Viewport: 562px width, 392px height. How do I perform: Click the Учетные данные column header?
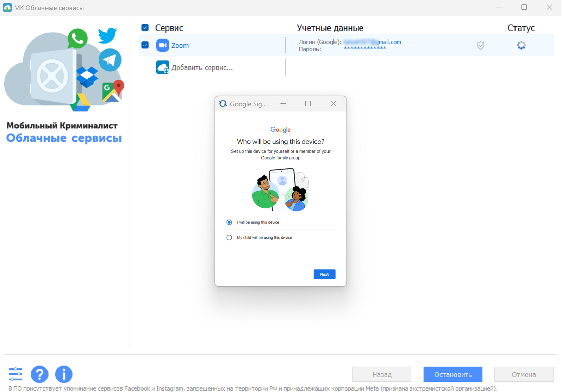(x=330, y=28)
